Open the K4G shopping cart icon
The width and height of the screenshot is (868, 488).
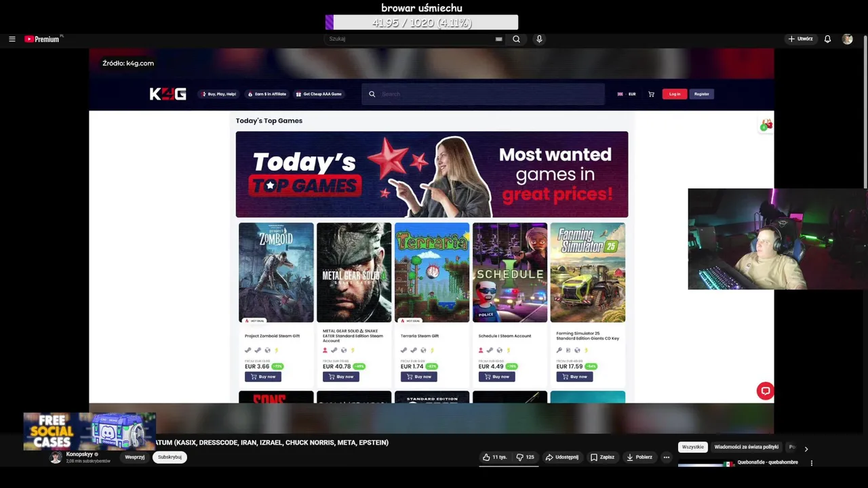click(x=651, y=94)
